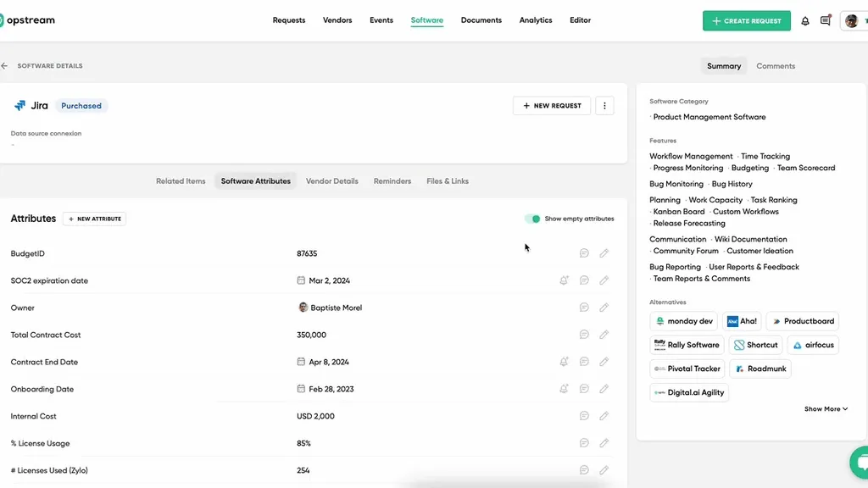Click the Product Management Software category
The width and height of the screenshot is (868, 488).
pyautogui.click(x=709, y=117)
